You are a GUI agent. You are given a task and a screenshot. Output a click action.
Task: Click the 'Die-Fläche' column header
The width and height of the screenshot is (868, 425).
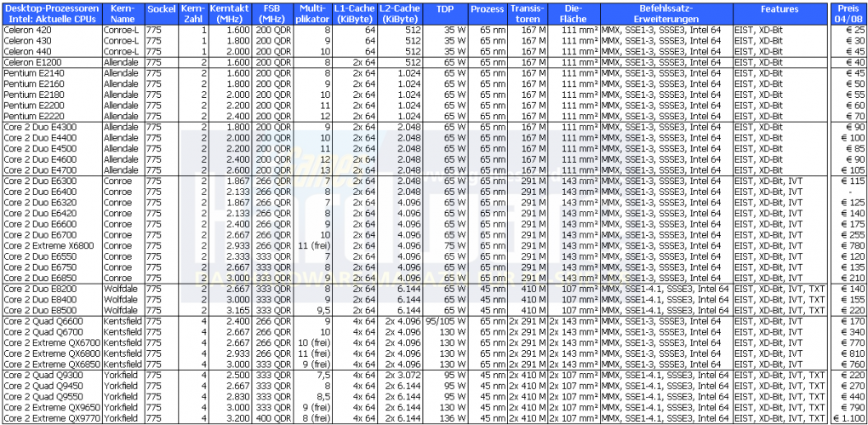574,14
